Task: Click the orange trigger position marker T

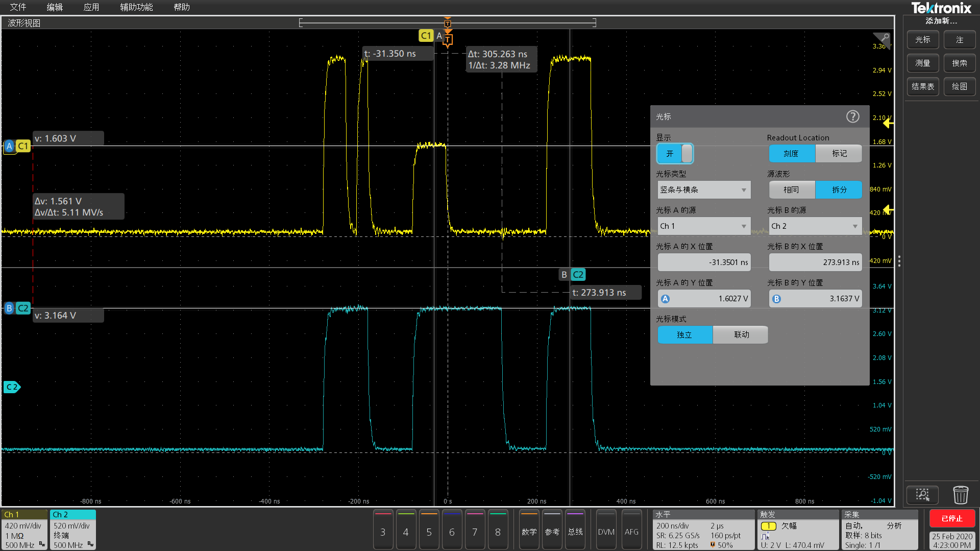Action: coord(448,40)
